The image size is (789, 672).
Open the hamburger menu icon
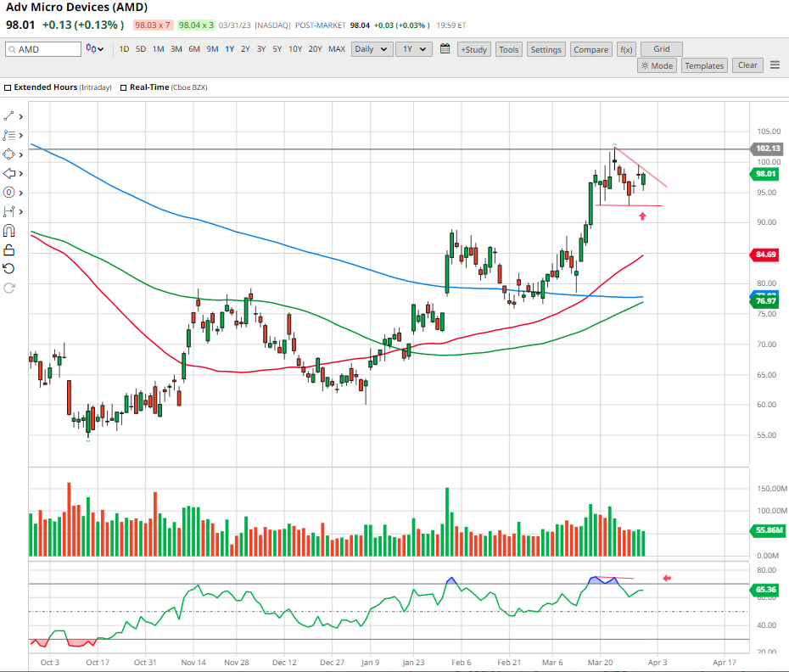click(775, 65)
